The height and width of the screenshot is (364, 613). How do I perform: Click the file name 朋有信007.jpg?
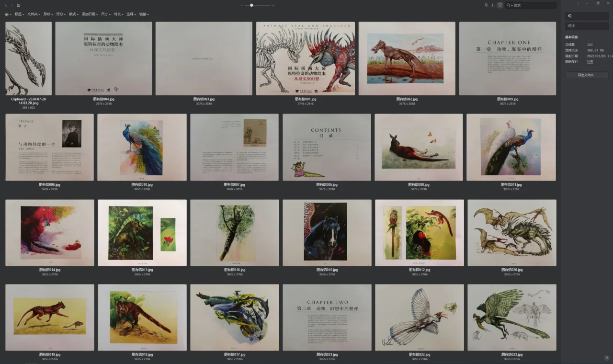[x=234, y=184]
